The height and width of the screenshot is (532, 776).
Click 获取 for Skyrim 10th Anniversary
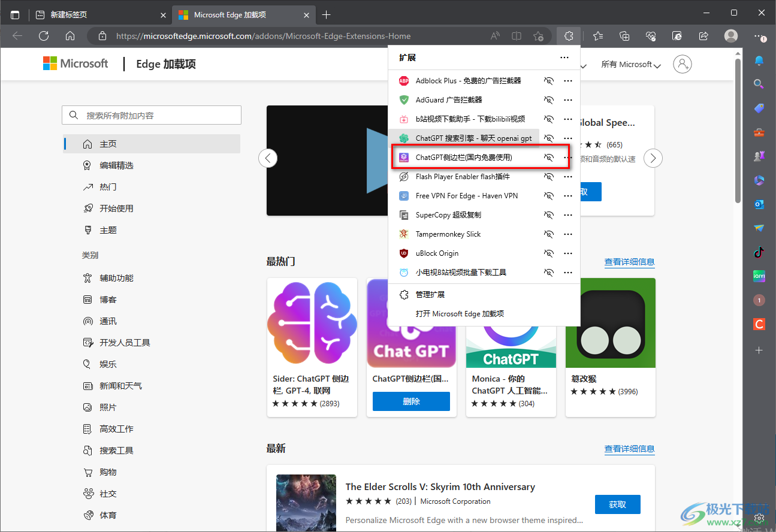pyautogui.click(x=618, y=504)
